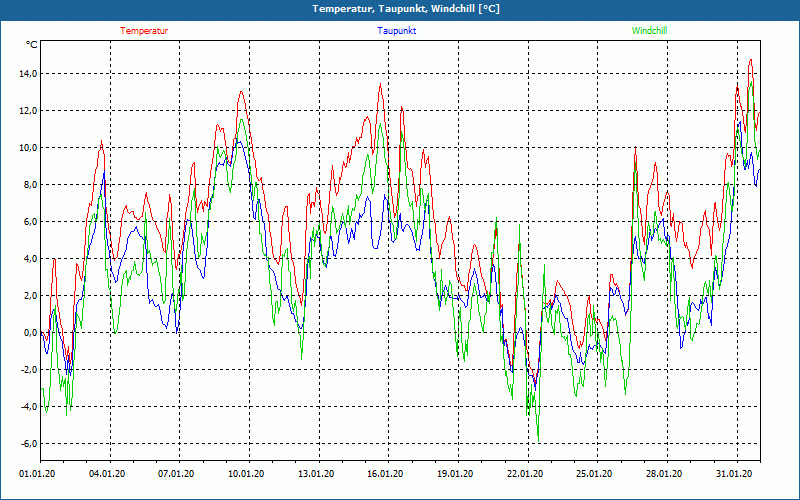Click the 19.01.20 date label
The image size is (800, 500).
pyautogui.click(x=455, y=474)
